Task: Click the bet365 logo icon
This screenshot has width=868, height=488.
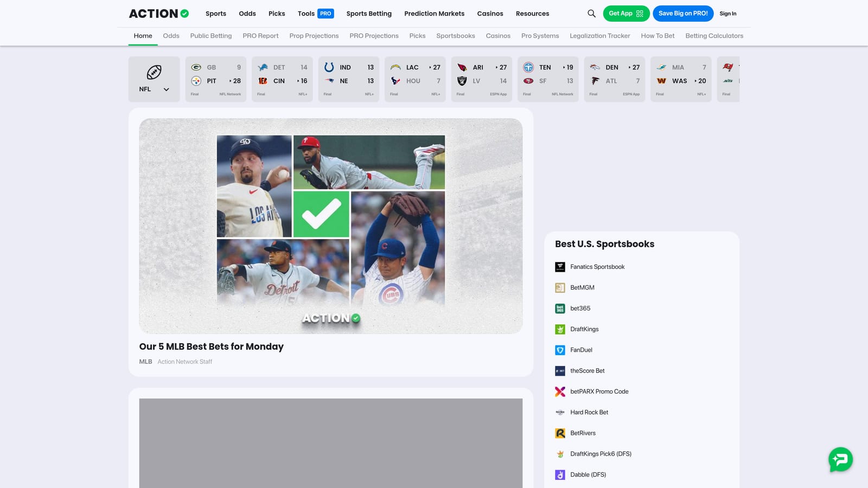Action: [x=560, y=309]
